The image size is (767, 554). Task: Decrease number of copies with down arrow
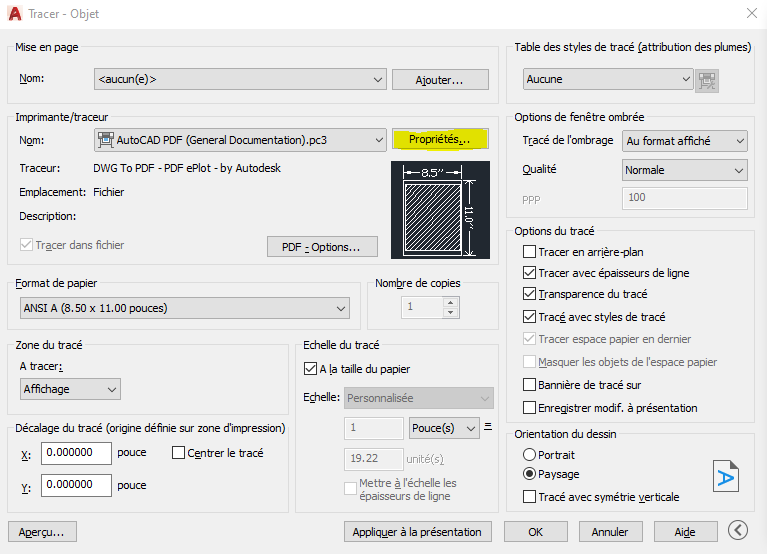click(451, 312)
